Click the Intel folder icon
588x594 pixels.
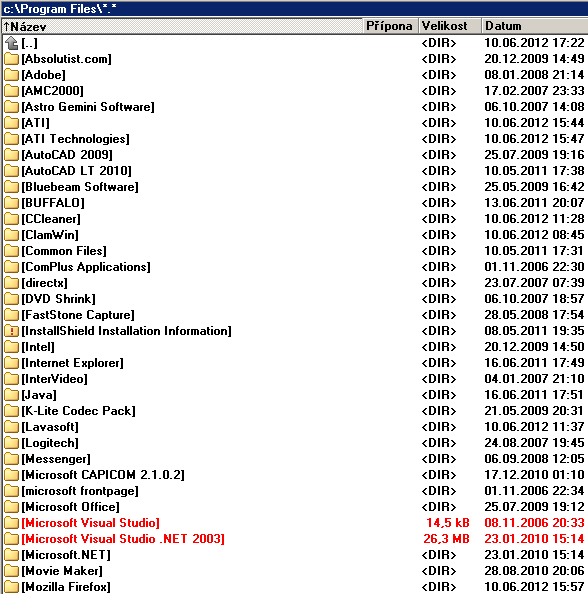point(12,347)
